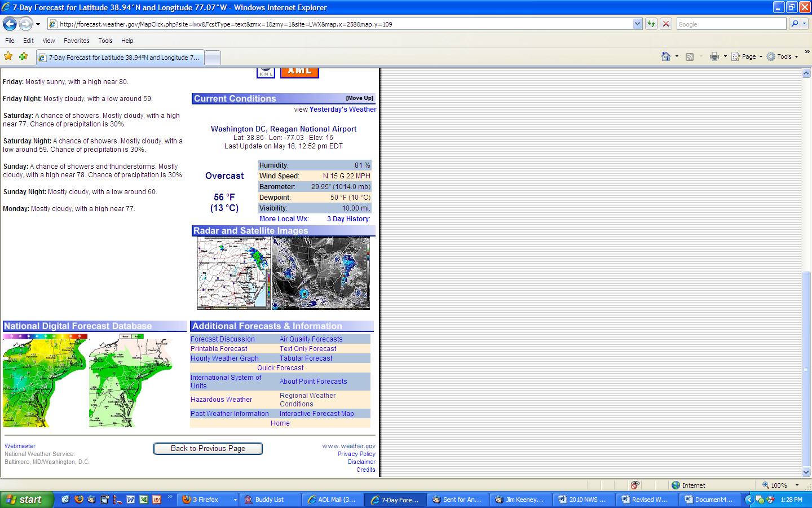The height and width of the screenshot is (508, 812).
Task: Open the File menu
Action: (10, 41)
